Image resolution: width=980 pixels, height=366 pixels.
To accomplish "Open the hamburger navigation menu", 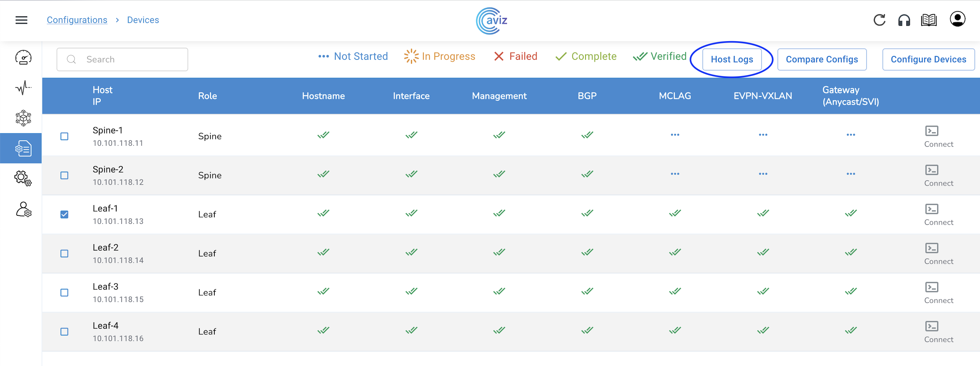I will 21,20.
